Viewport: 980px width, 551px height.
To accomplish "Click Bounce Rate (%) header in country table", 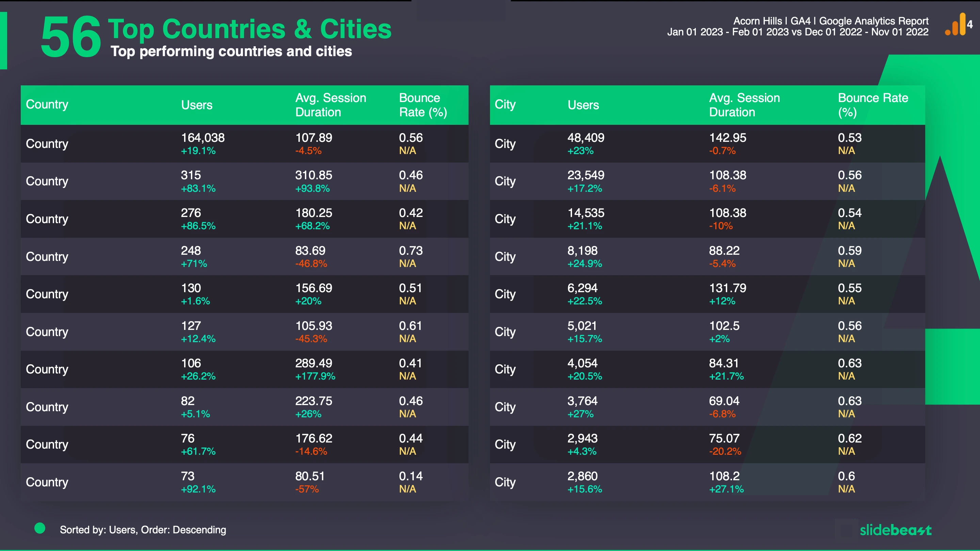I will pos(423,105).
